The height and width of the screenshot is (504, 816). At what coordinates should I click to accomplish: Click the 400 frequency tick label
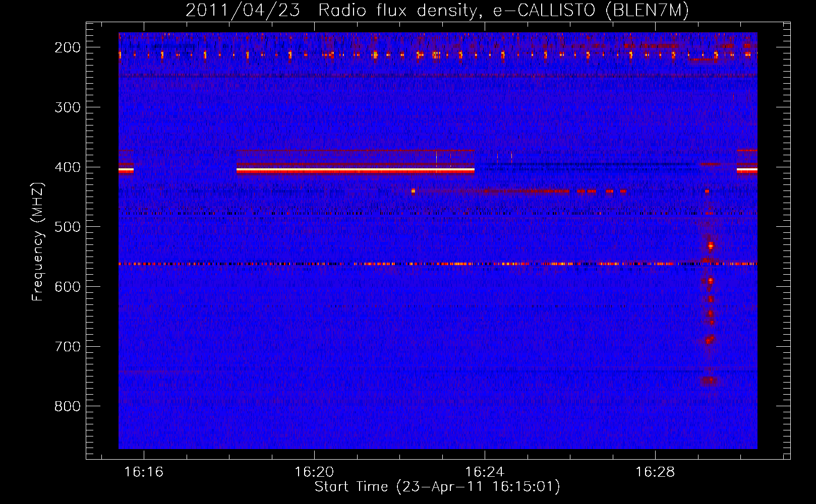pos(68,167)
